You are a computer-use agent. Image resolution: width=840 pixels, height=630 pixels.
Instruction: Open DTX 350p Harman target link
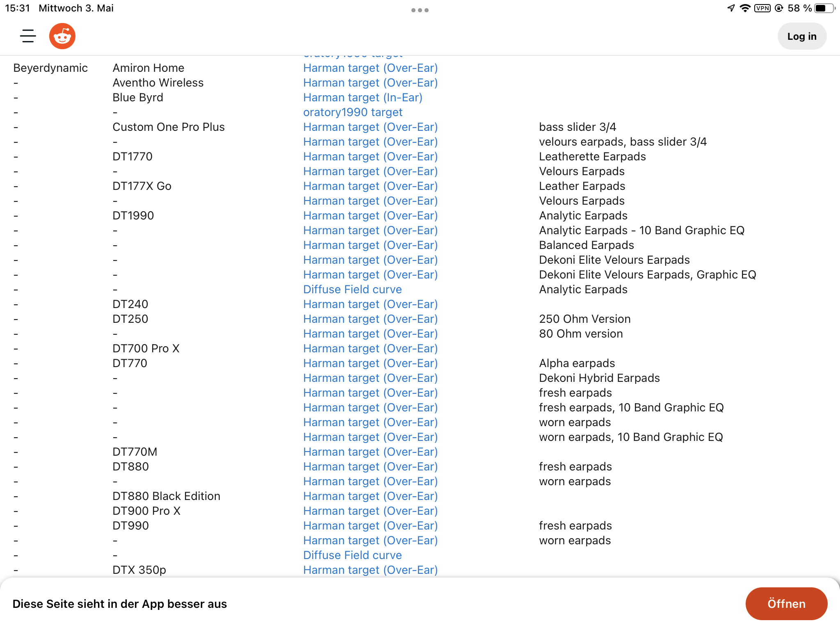tap(370, 570)
